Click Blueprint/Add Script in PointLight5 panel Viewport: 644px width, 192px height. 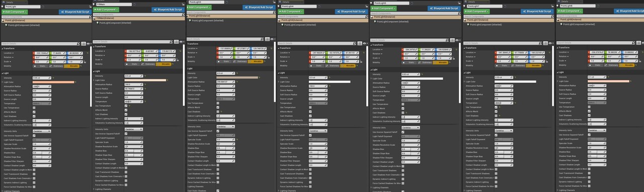pos(444,8)
